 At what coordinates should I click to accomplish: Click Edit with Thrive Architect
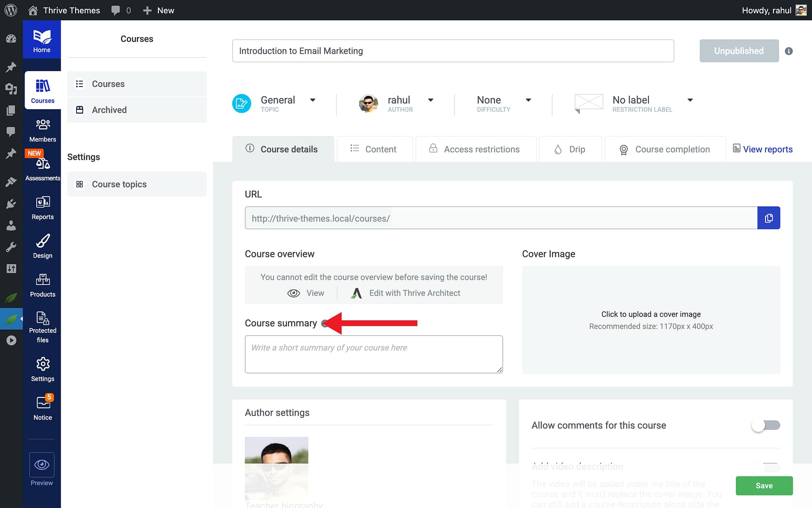click(415, 293)
